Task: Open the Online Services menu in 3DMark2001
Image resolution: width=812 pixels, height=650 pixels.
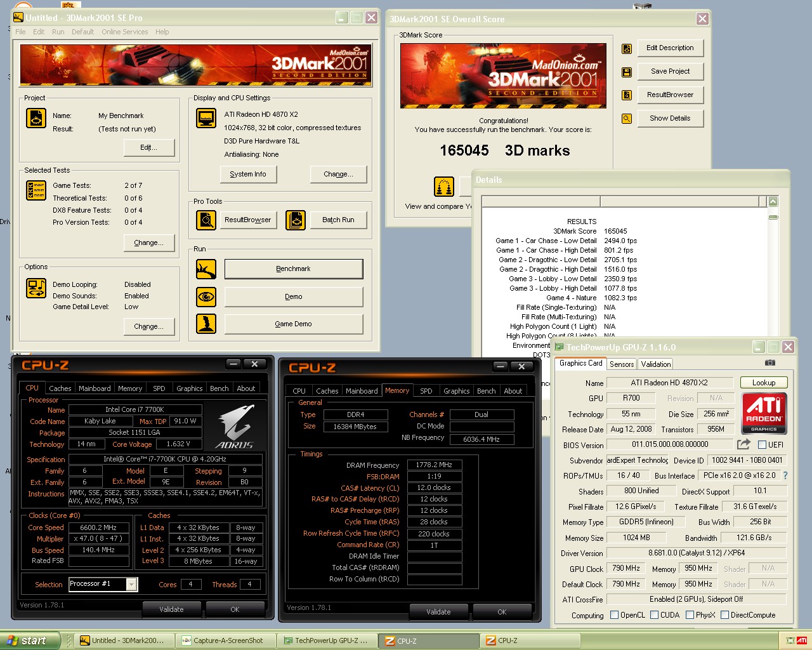Action: (125, 32)
